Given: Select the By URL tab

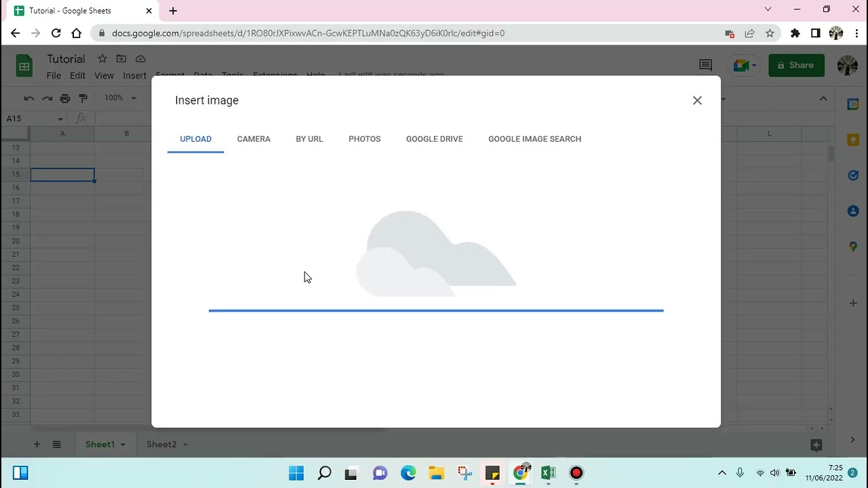Looking at the screenshot, I should pos(309,139).
